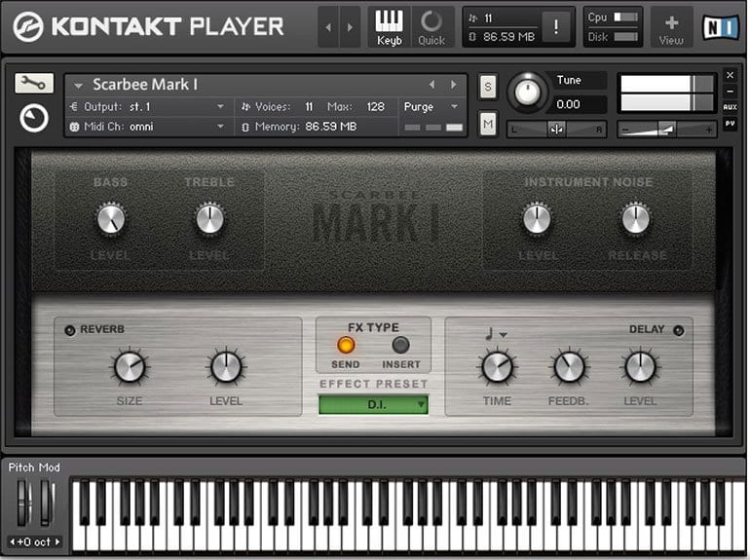Open the Quick load browser
The image size is (750, 560).
(431, 27)
